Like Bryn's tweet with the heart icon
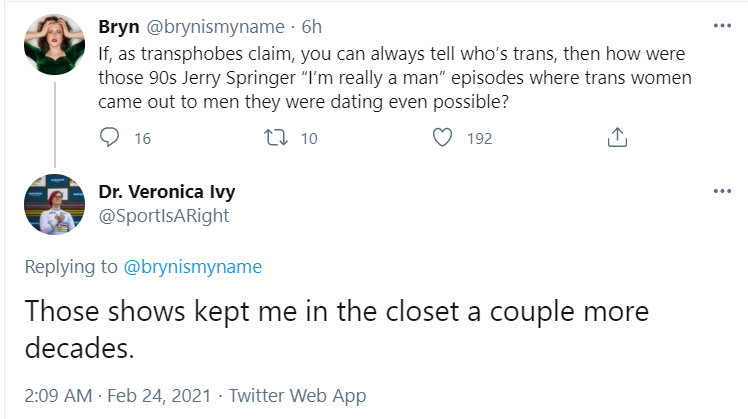The width and height of the screenshot is (748, 419). [x=442, y=137]
